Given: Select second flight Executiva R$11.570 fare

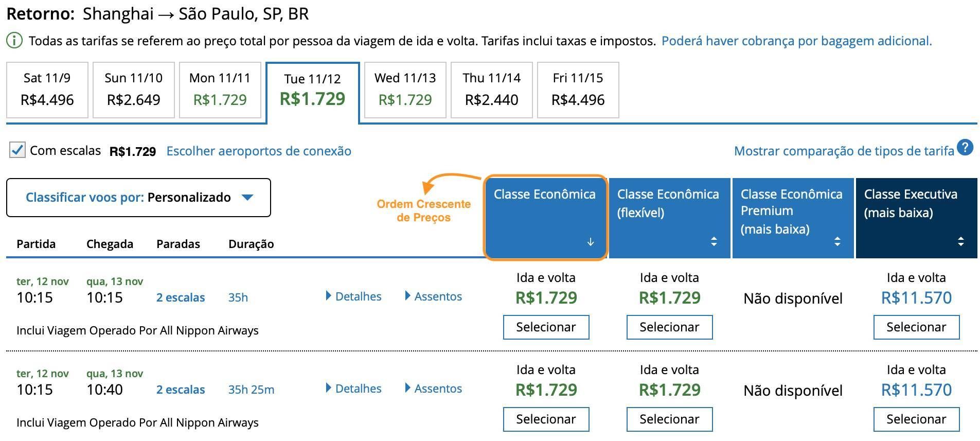Looking at the screenshot, I should [x=916, y=419].
